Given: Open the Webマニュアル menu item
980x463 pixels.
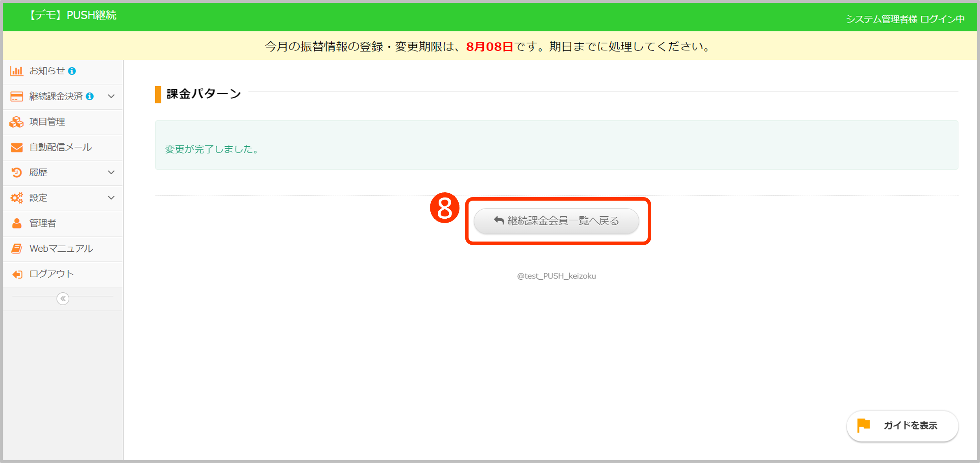Looking at the screenshot, I should point(61,249).
